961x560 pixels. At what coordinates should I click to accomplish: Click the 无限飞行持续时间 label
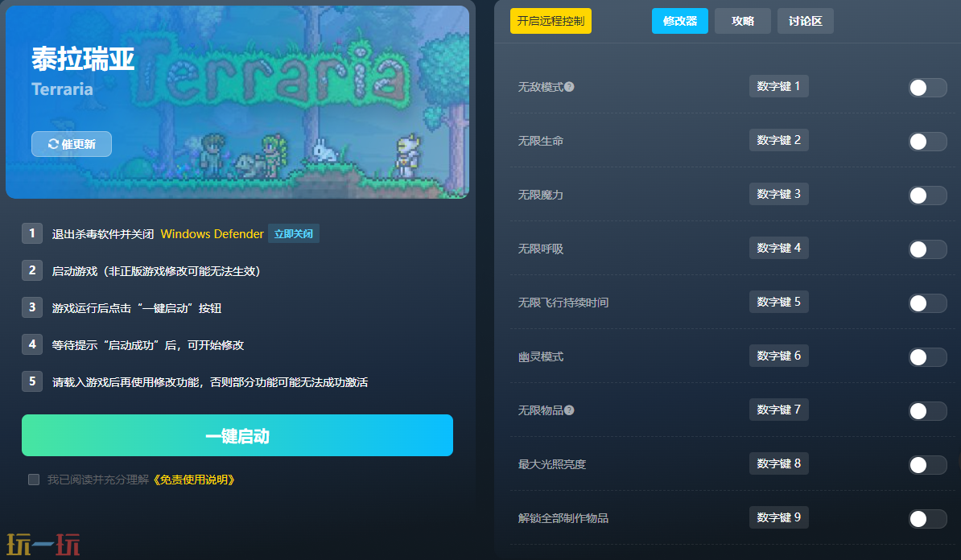563,303
